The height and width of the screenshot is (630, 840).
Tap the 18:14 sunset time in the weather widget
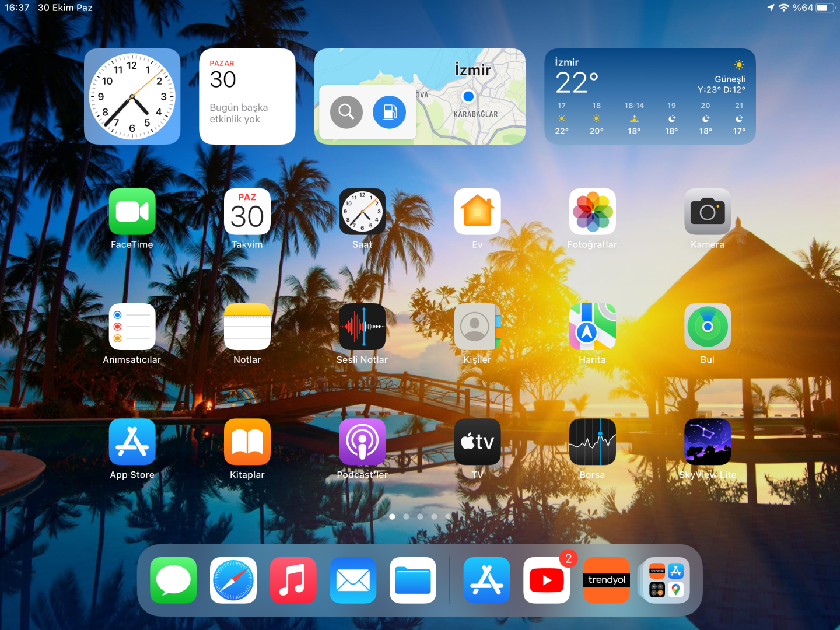[634, 106]
